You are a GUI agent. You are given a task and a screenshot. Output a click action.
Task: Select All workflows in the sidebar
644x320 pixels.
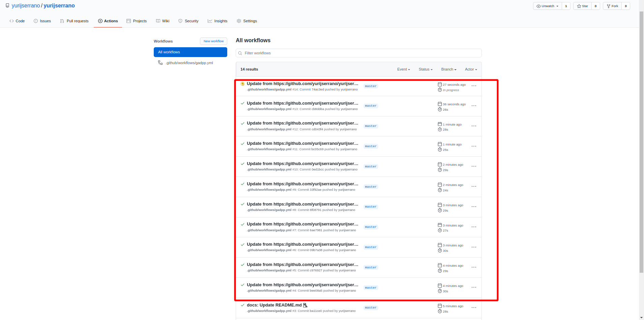tap(191, 52)
